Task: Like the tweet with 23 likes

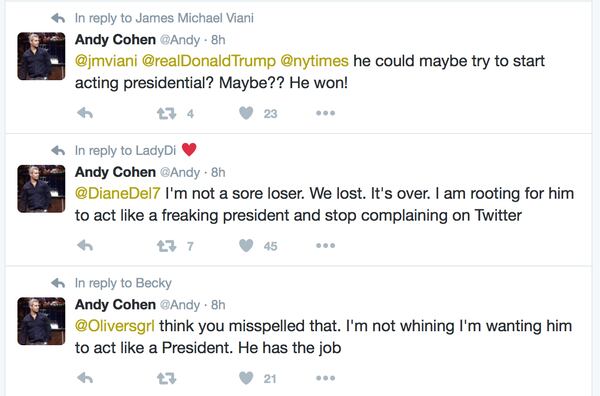Action: (246, 113)
